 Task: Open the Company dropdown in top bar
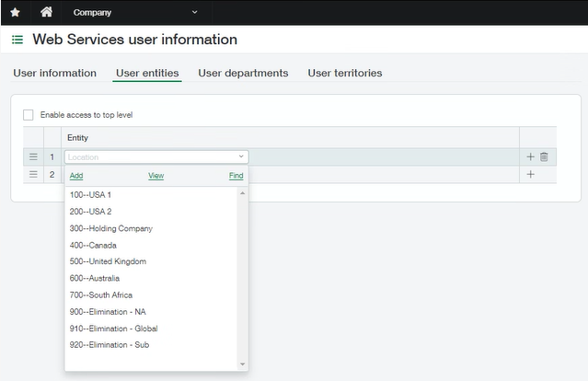pyautogui.click(x=135, y=12)
